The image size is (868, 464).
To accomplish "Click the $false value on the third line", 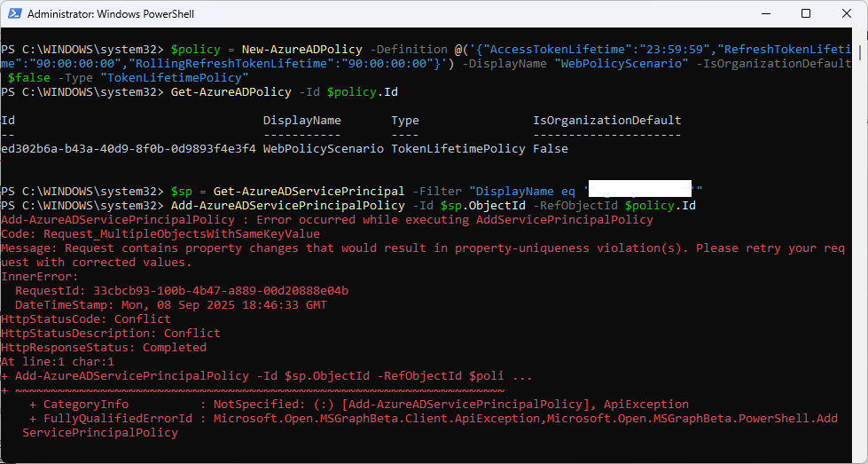I will coord(29,77).
